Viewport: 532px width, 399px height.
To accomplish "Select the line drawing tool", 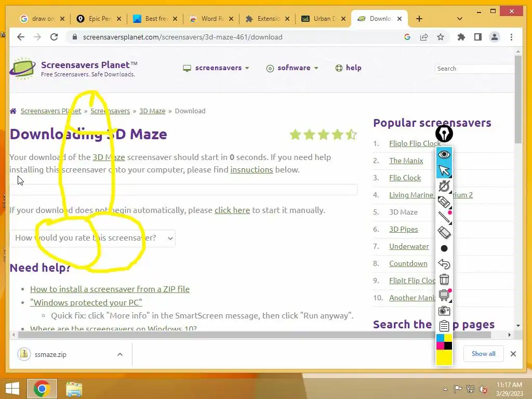I will (444, 217).
